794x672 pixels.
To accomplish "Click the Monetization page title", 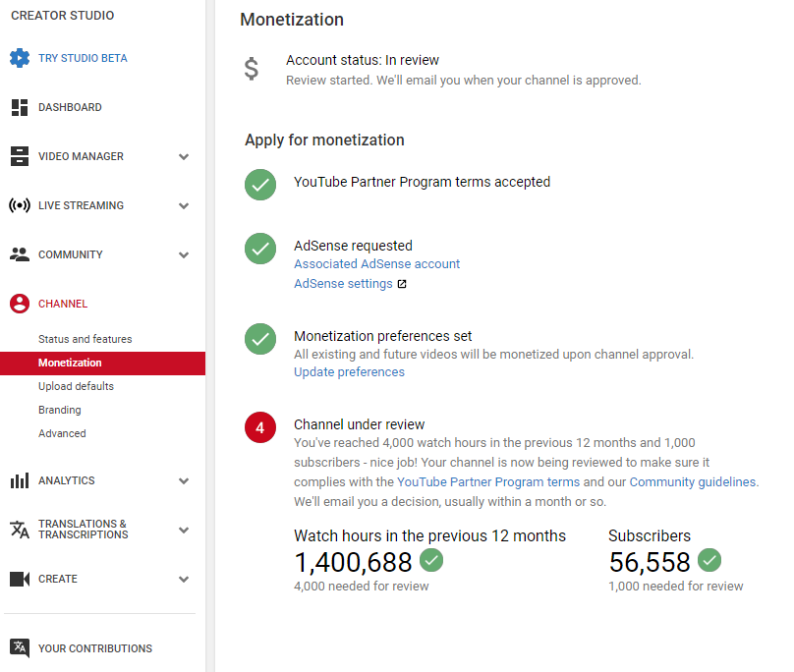I will click(292, 20).
